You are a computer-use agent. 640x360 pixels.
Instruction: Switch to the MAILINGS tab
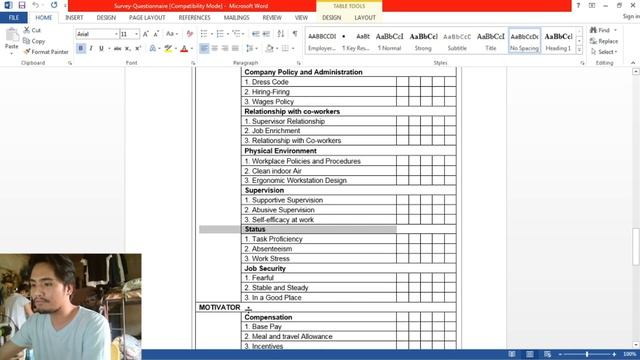[x=236, y=18]
